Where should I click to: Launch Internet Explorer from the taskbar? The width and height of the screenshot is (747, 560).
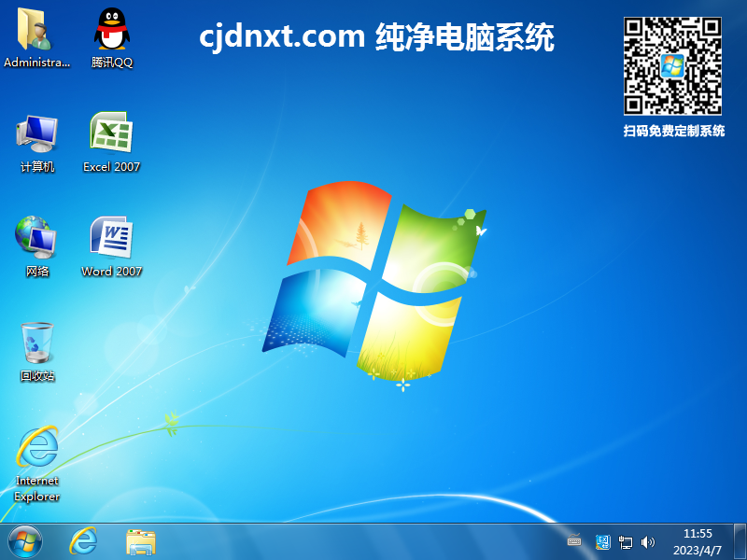[83, 542]
